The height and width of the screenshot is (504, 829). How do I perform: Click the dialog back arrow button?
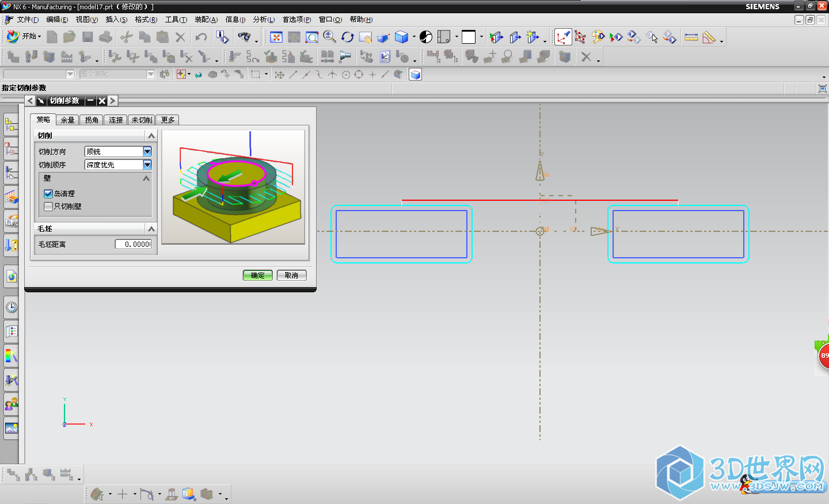pyautogui.click(x=30, y=101)
